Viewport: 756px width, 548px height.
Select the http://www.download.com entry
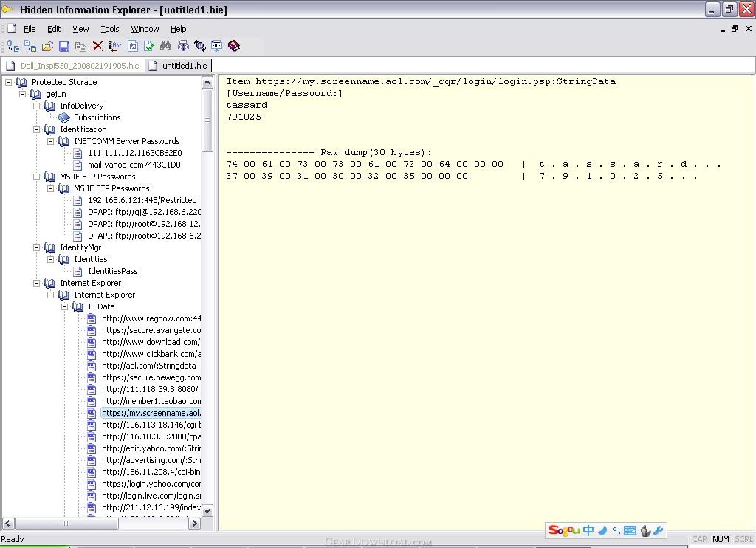(151, 342)
